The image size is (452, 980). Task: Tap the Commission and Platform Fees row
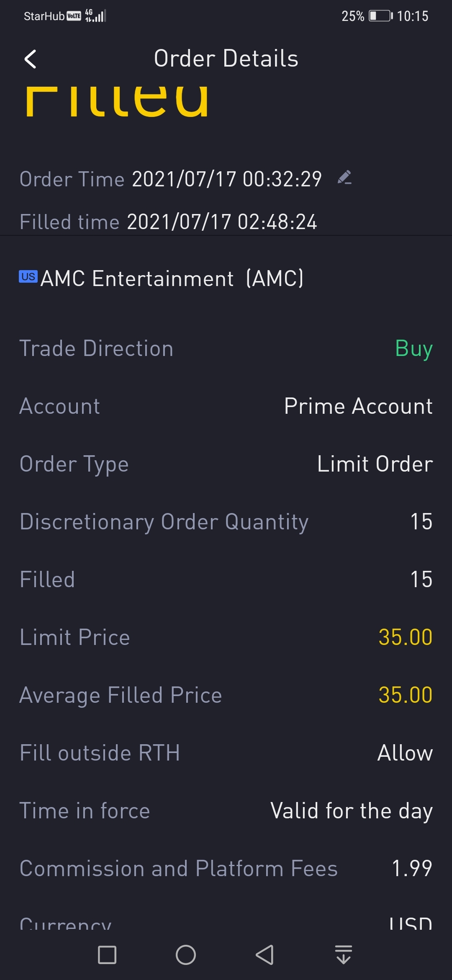pos(226,868)
